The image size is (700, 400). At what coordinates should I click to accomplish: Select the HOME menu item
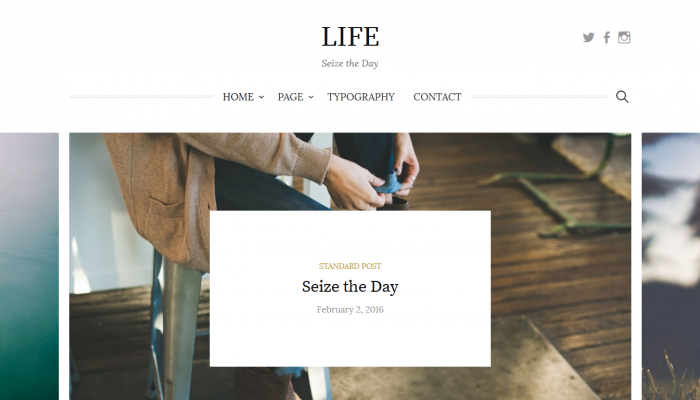(x=238, y=97)
